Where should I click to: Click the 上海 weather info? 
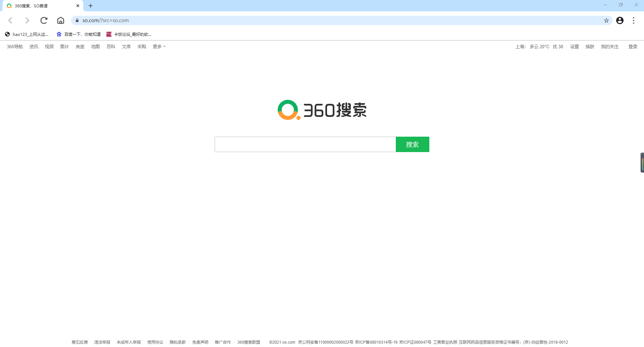pos(532,47)
